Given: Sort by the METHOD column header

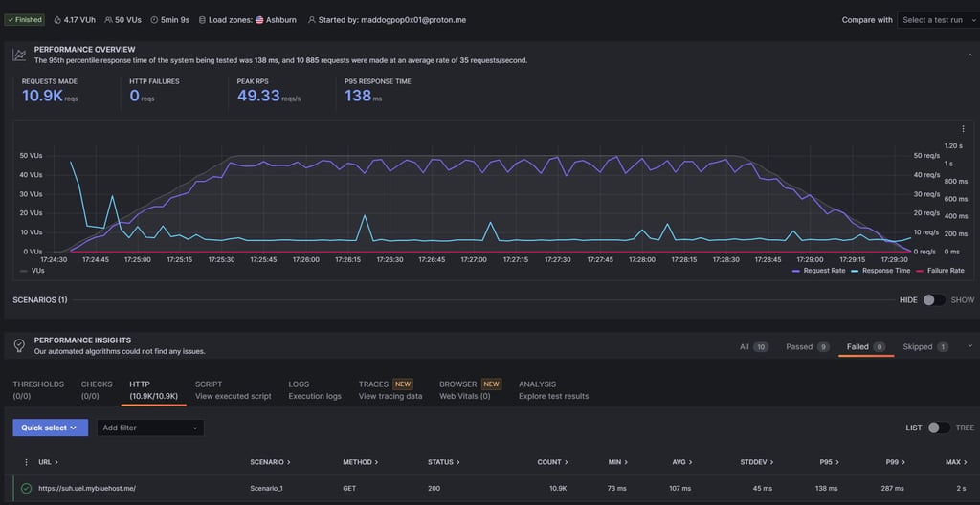Looking at the screenshot, I should point(360,462).
